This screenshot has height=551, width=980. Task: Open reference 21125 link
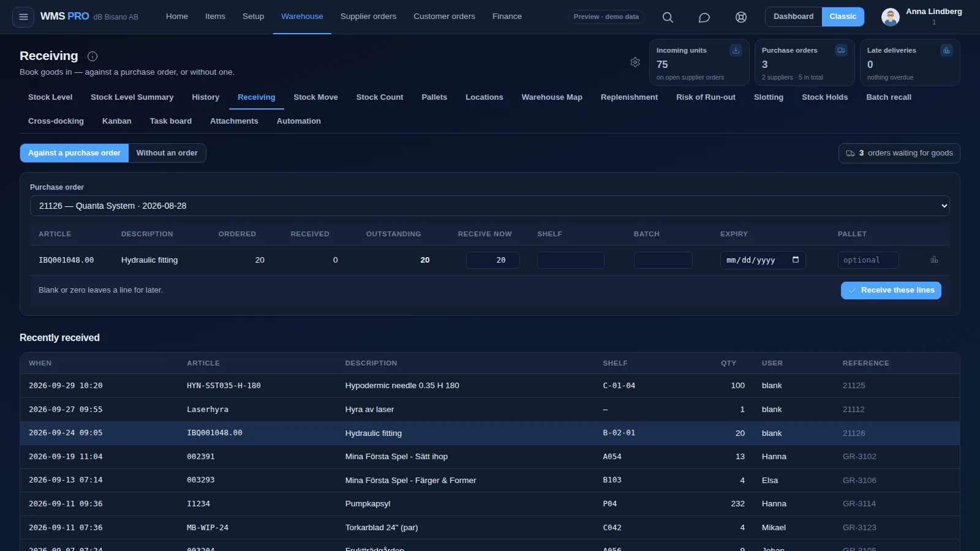click(854, 386)
